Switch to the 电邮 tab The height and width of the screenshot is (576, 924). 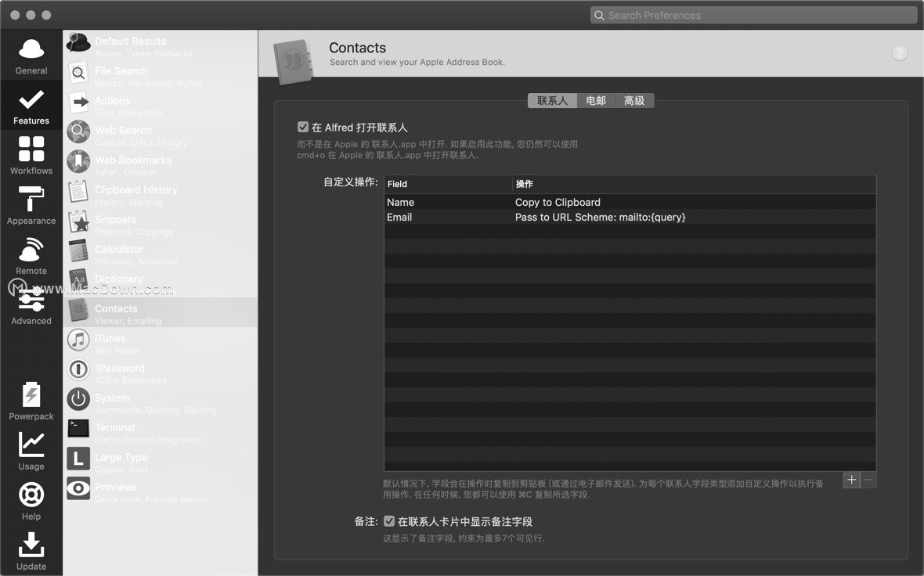596,101
